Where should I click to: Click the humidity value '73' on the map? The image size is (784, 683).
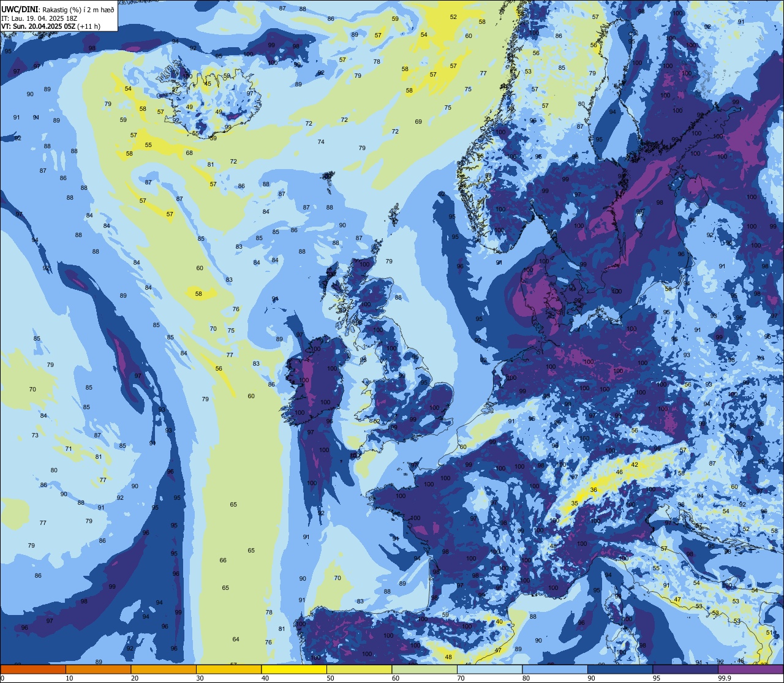coord(35,436)
